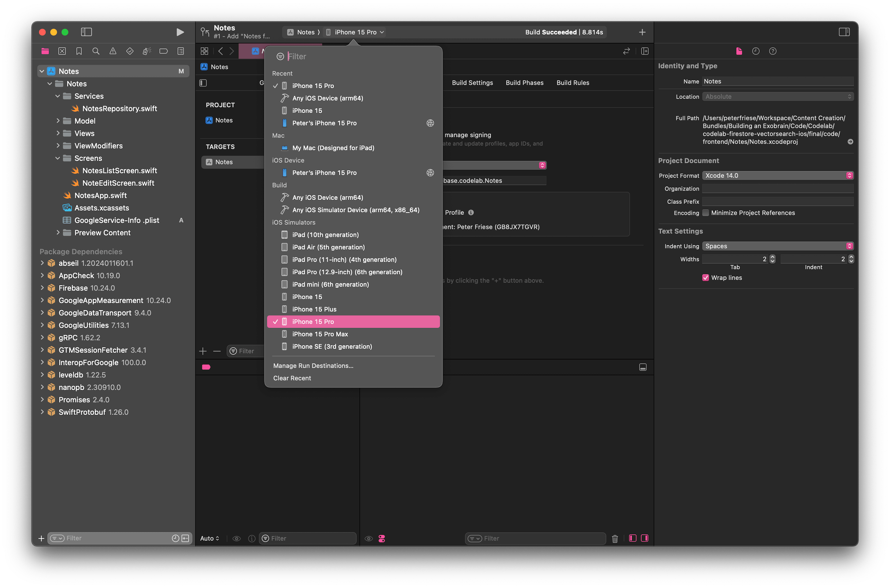
Task: Click the Inspectors panel toggle icon
Action: 844,32
